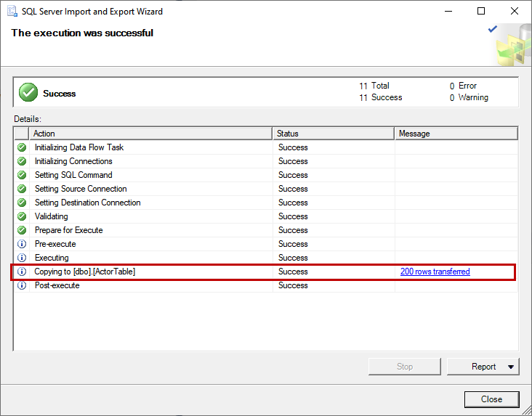The image size is (532, 416).
Task: Select the Executing action text
Action: [x=52, y=258]
